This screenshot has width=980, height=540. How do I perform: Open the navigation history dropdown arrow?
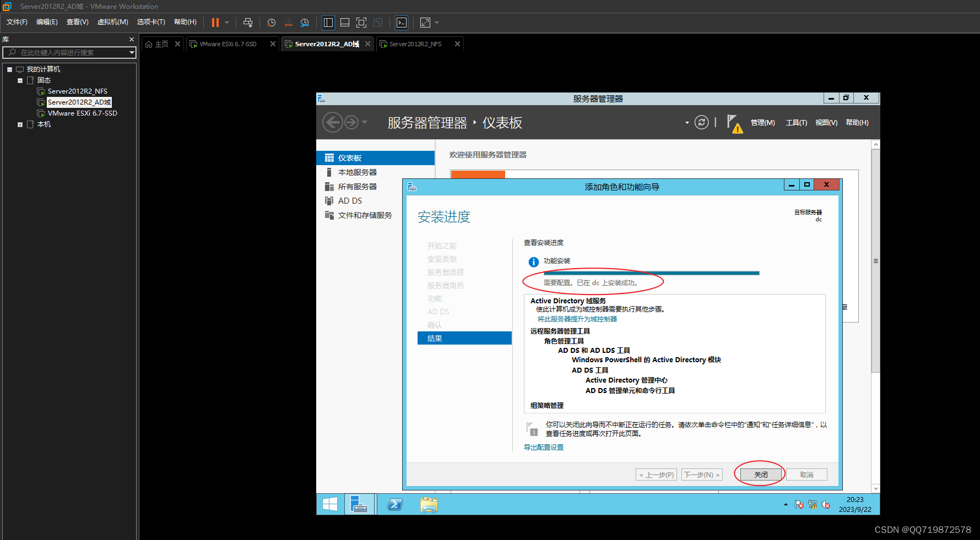[364, 122]
